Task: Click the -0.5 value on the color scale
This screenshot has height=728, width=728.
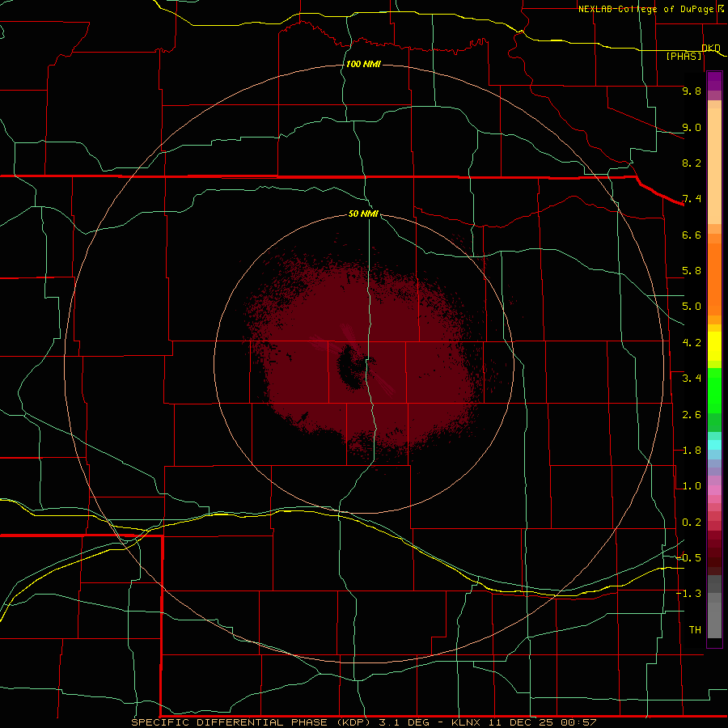Action: click(689, 558)
